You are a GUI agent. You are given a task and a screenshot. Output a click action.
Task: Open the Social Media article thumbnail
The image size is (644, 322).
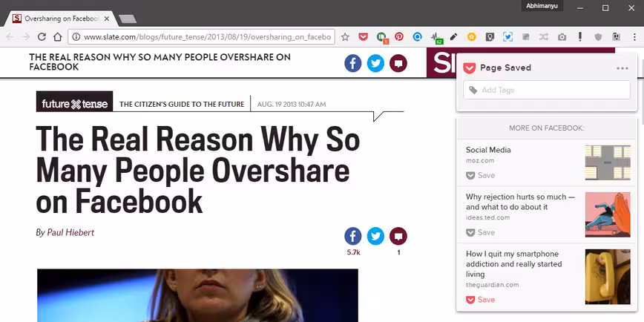[608, 162]
